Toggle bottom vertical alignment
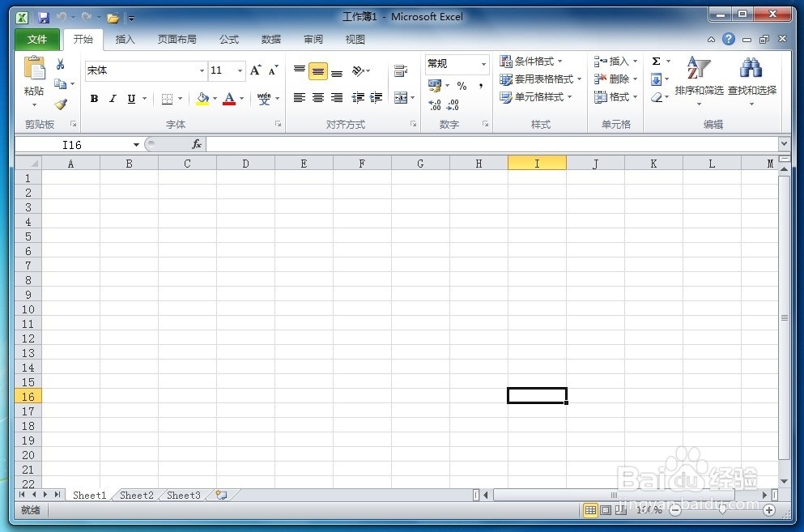The height and width of the screenshot is (532, 804). pos(337,72)
